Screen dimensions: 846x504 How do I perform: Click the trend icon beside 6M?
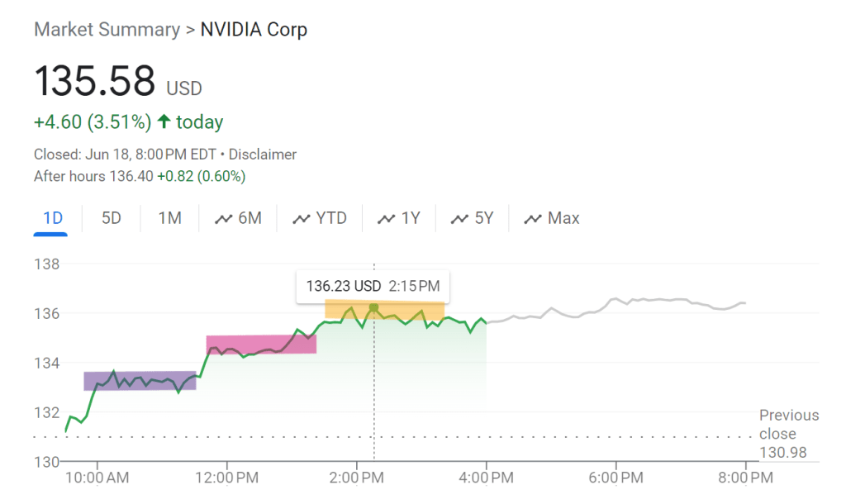(223, 219)
